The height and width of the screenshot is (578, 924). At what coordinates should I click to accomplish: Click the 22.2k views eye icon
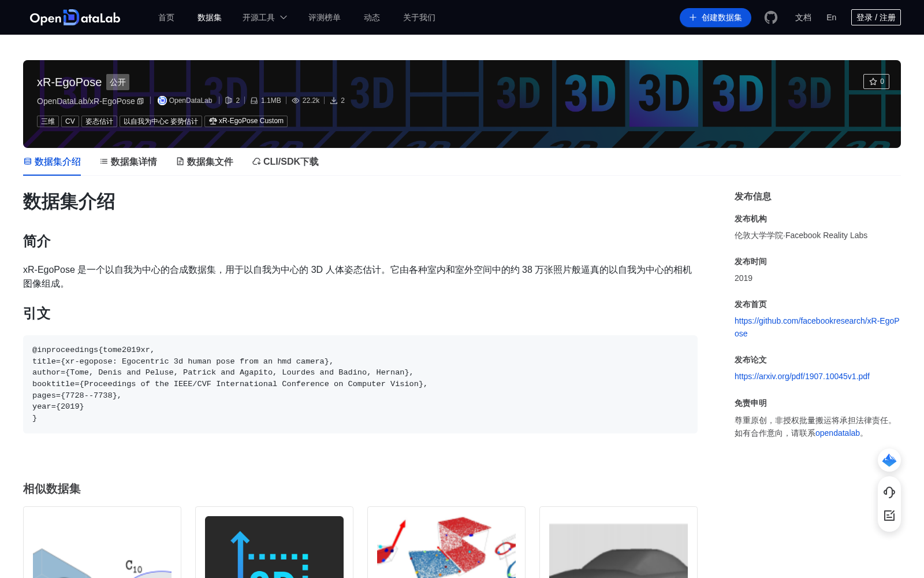coord(296,101)
